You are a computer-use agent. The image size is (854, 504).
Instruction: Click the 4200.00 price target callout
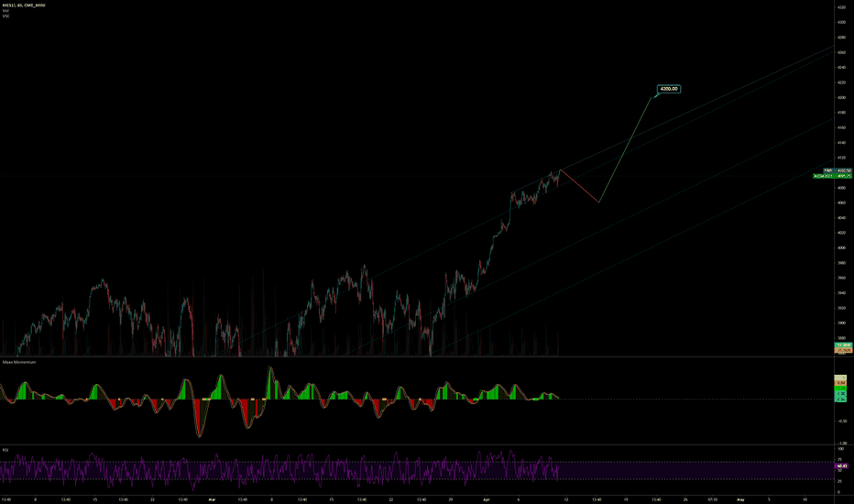pos(668,89)
